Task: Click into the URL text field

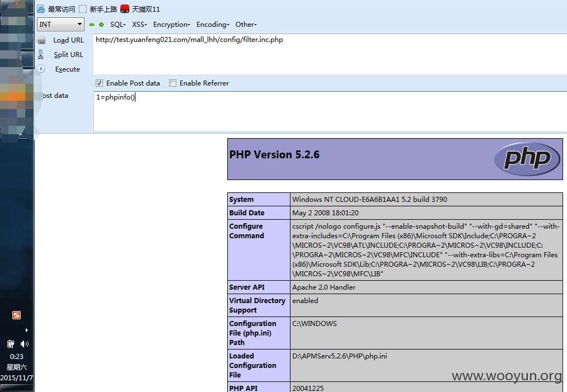Action: pos(330,54)
